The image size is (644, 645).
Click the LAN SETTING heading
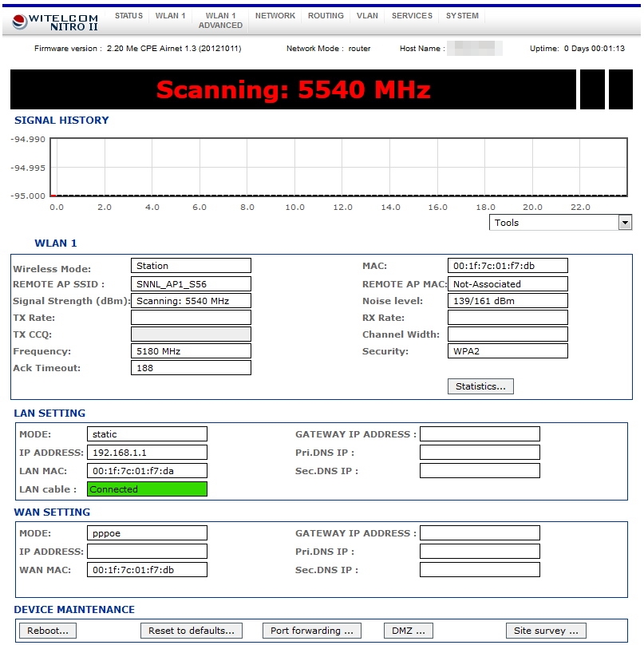49,413
